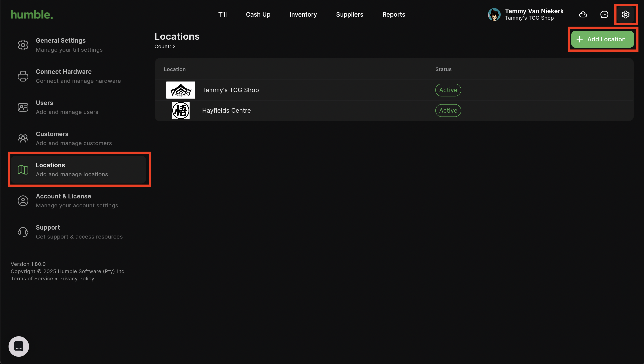Open the chat messages icon
This screenshot has height=364, width=644.
pos(604,15)
